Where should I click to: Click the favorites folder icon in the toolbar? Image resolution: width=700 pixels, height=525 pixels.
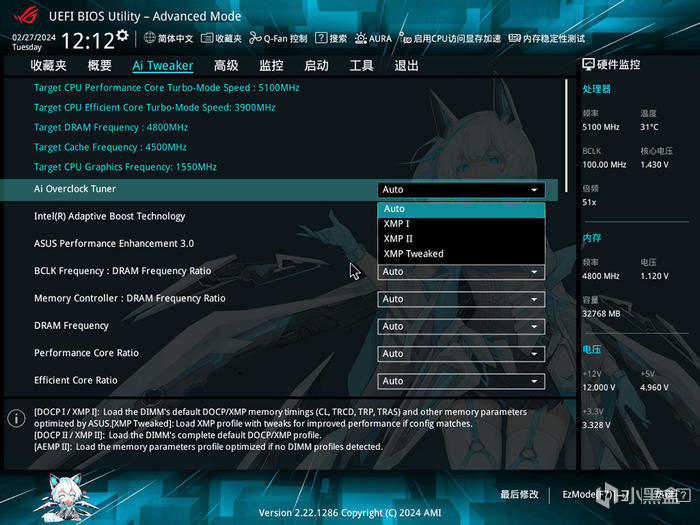(x=207, y=38)
